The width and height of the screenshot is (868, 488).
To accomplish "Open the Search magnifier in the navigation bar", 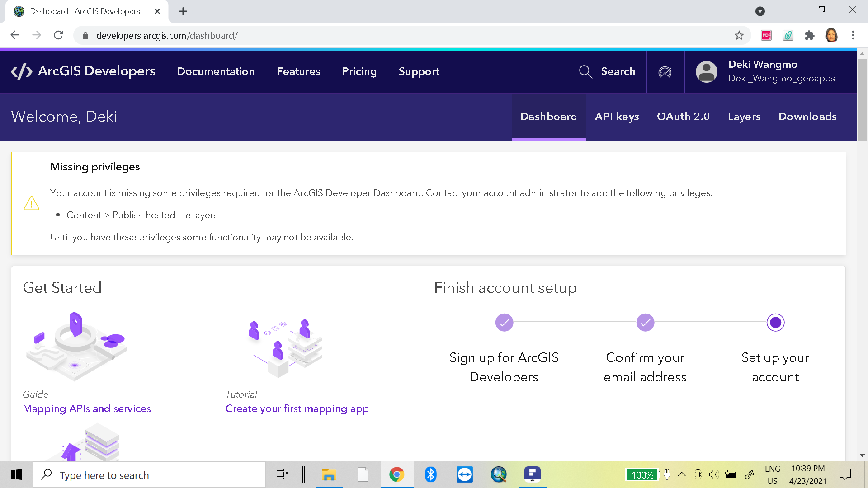I will [585, 71].
